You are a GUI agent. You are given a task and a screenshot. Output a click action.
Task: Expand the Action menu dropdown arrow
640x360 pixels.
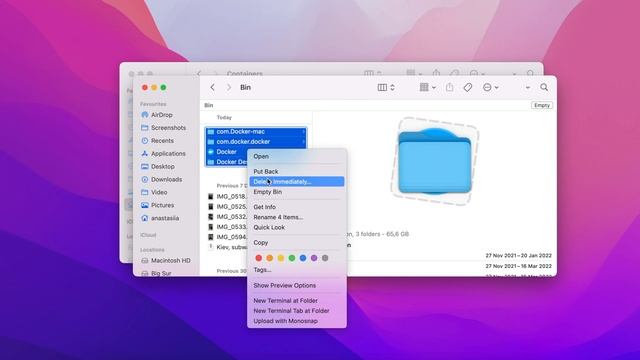pyautogui.click(x=497, y=87)
